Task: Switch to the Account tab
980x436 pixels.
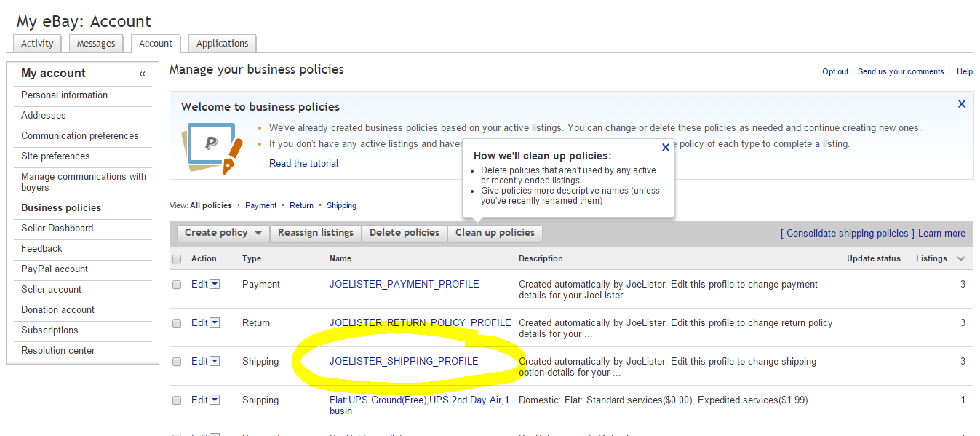Action: click(156, 44)
